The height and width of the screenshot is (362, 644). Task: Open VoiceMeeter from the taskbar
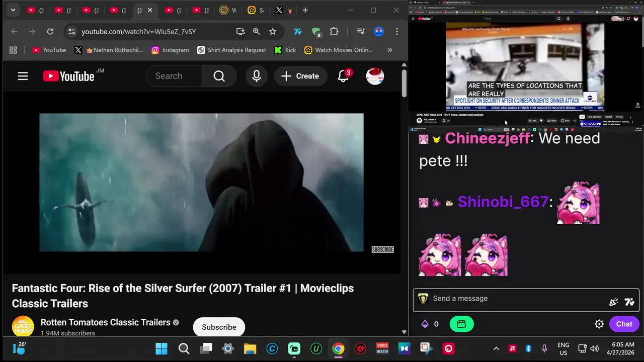coord(382,348)
